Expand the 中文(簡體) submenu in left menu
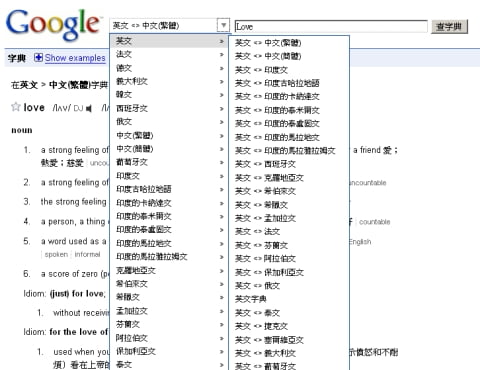Image resolution: width=480 pixels, height=370 pixels. [x=169, y=149]
